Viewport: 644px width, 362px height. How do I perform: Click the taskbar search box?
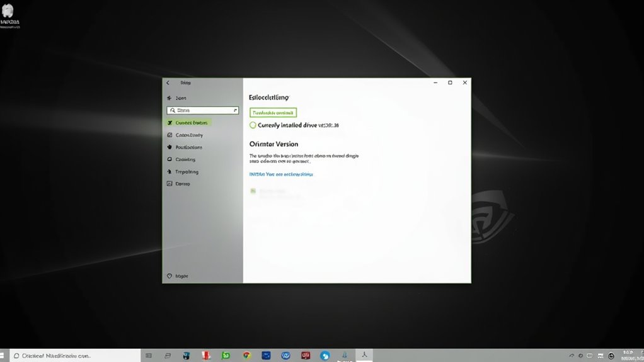coord(75,356)
